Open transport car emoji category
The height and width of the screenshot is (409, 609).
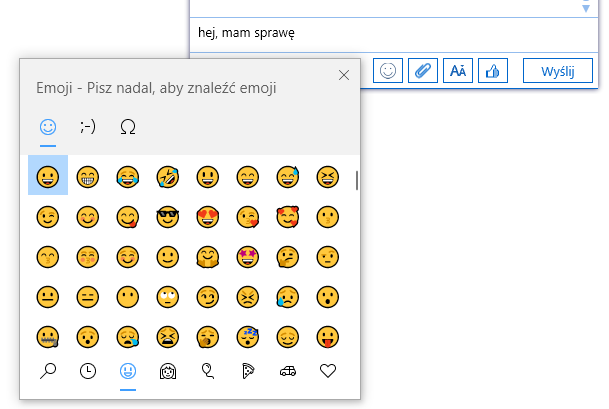point(288,371)
